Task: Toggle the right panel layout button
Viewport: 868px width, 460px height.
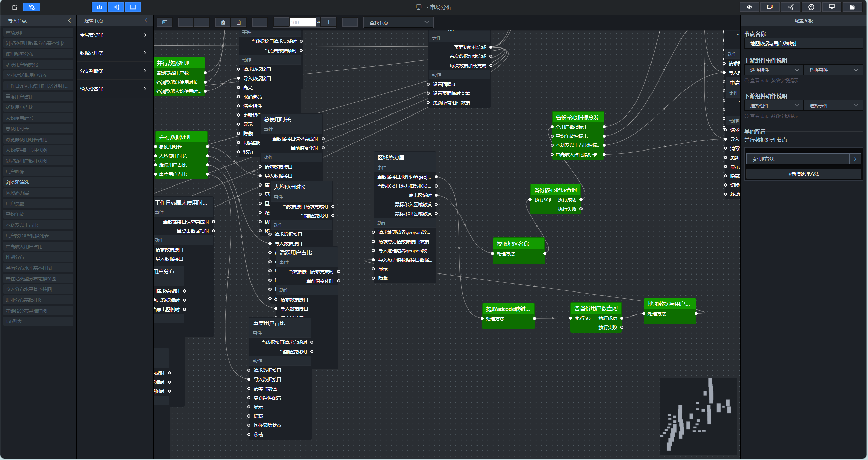Action: (x=133, y=7)
